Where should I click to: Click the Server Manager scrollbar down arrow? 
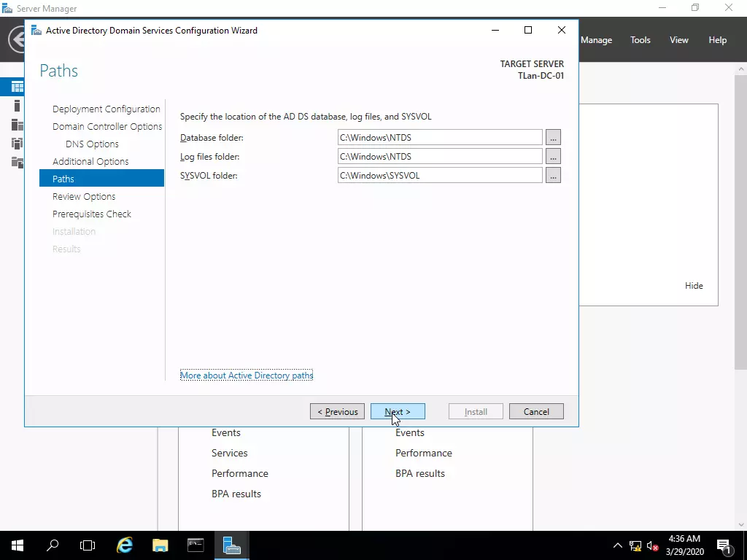pyautogui.click(x=741, y=525)
